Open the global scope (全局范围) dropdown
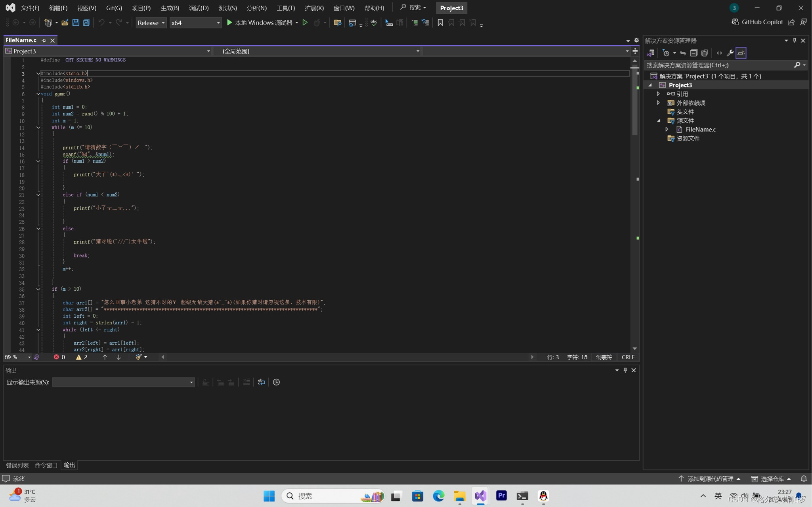This screenshot has height=507, width=812. click(x=317, y=51)
